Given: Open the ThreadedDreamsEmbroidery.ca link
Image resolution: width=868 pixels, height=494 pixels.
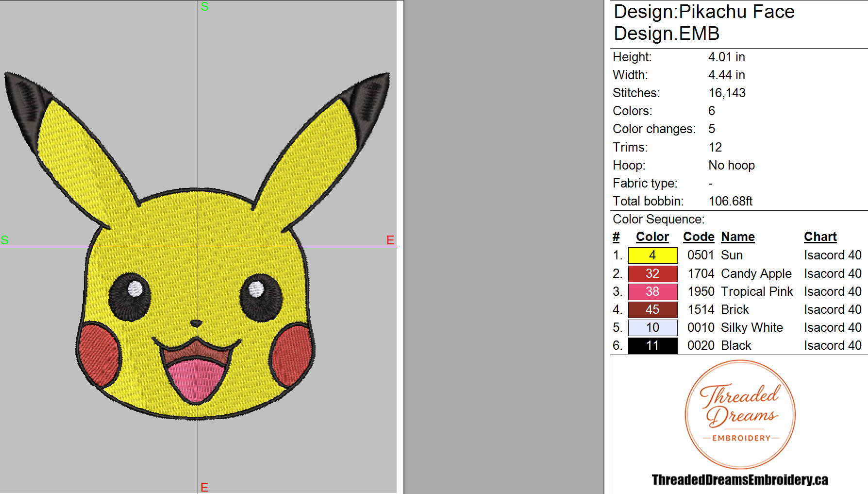Looking at the screenshot, I should point(740,480).
